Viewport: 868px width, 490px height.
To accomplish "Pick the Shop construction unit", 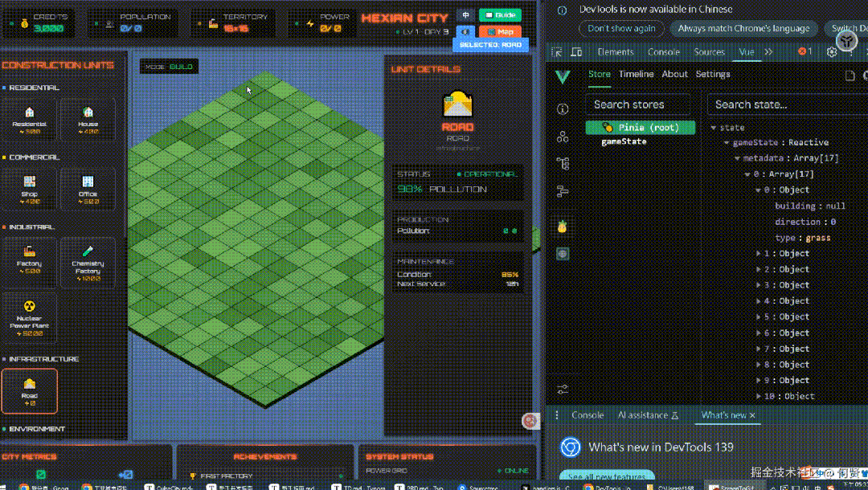I will click(30, 189).
